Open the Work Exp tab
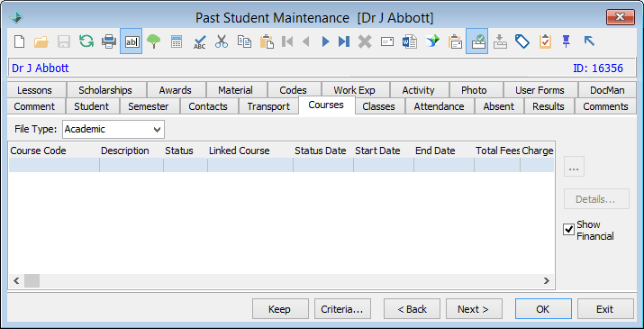 (355, 90)
